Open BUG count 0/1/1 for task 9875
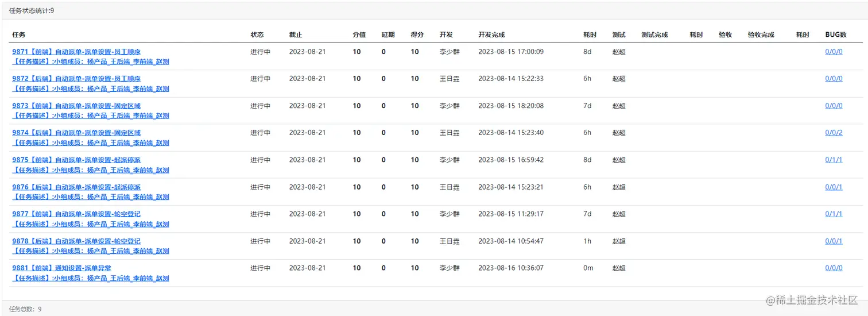 (x=834, y=160)
